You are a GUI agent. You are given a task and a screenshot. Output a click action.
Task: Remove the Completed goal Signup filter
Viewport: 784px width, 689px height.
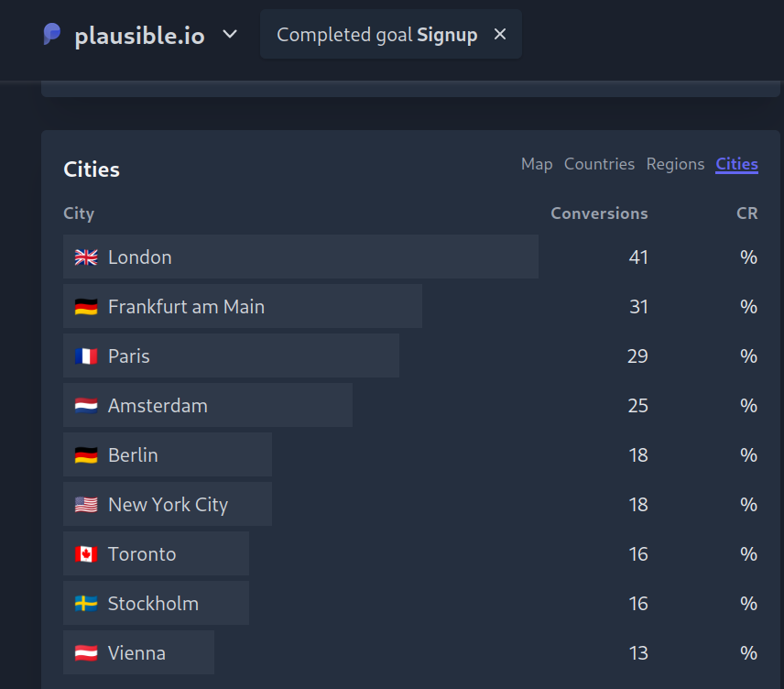coord(499,34)
